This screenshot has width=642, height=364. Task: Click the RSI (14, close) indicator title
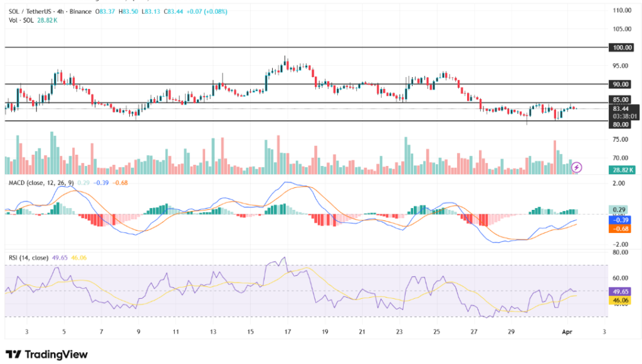(29, 256)
